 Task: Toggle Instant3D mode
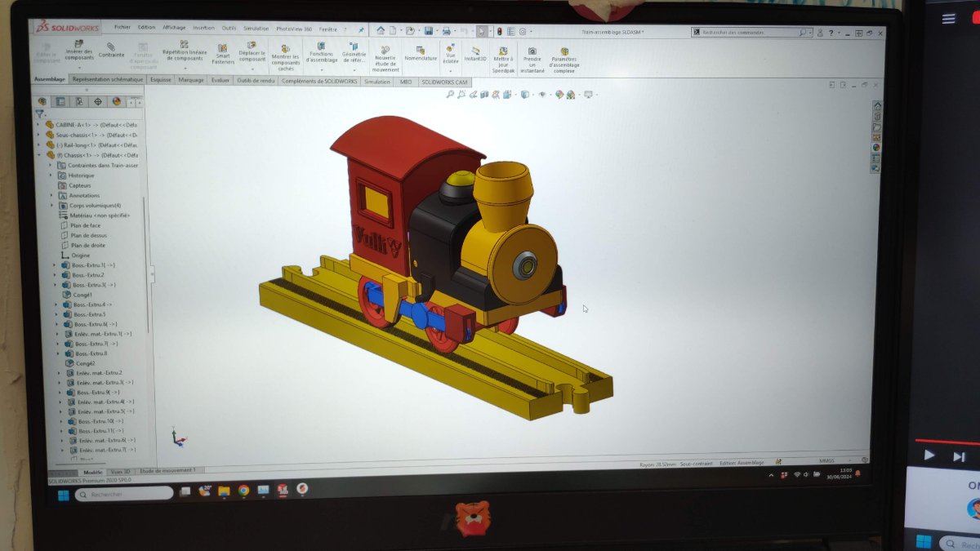tap(475, 52)
